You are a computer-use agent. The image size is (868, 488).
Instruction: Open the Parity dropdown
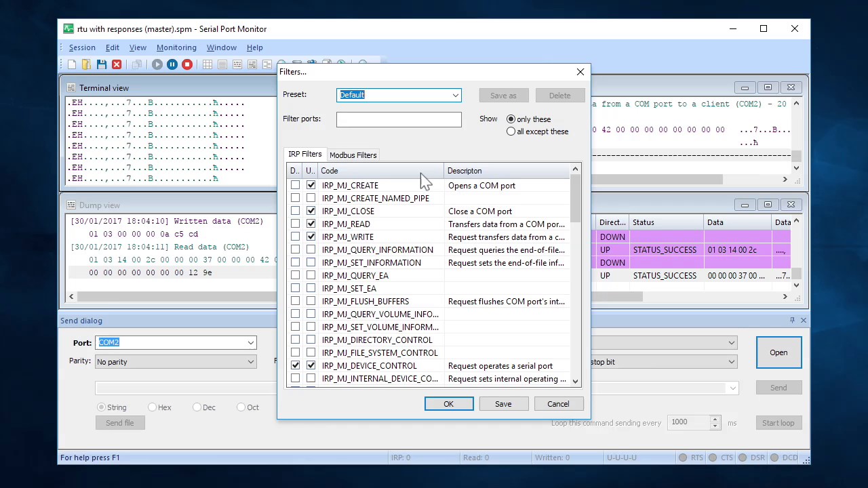(176, 362)
